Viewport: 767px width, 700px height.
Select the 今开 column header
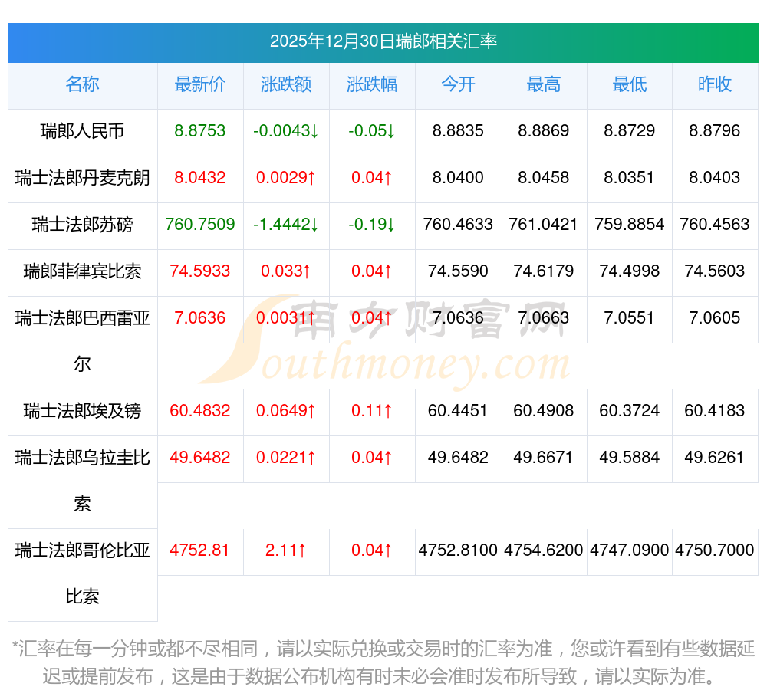pyautogui.click(x=458, y=84)
